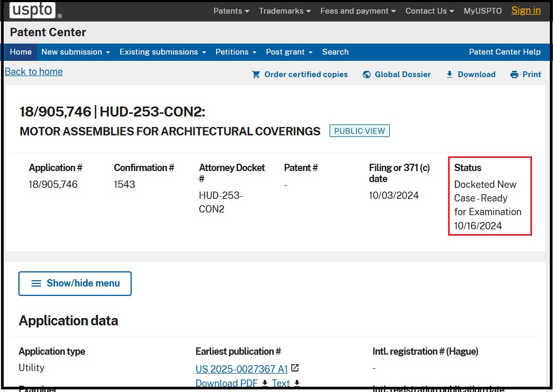Viewport: 553px width, 392px height.
Task: Click the Patent Center heading
Action: tap(48, 32)
